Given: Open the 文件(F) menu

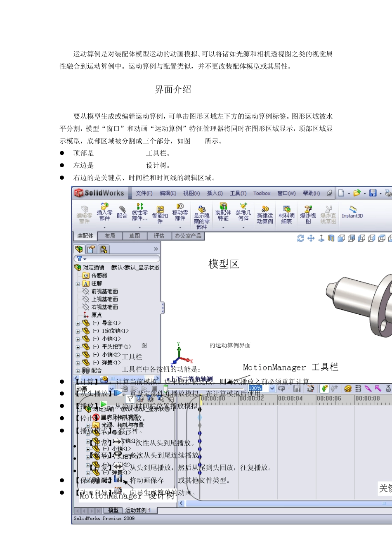Looking at the screenshot, I should pos(144,193).
